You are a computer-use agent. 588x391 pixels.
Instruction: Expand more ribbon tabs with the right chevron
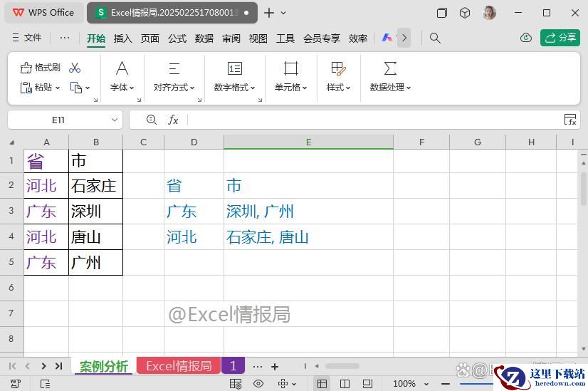[x=404, y=38]
